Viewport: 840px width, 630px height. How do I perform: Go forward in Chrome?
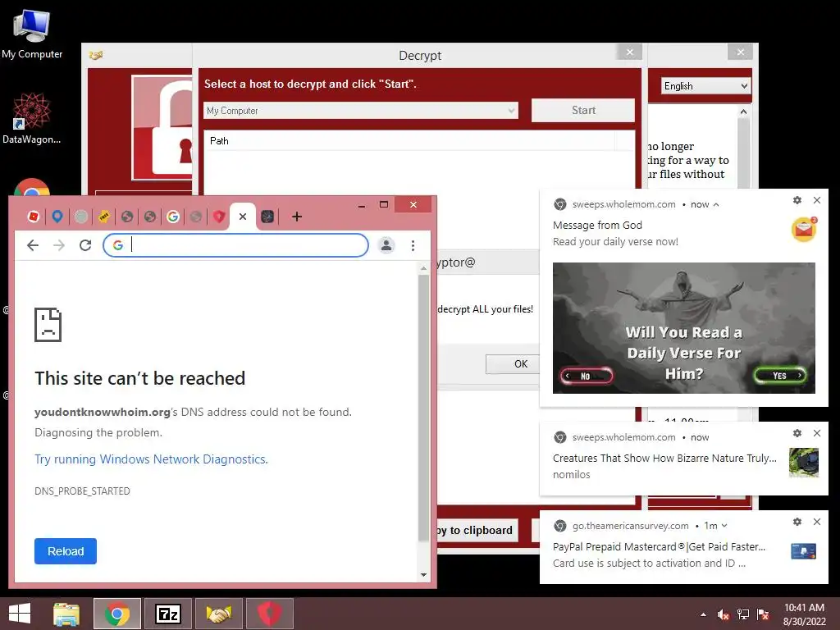[59, 245]
